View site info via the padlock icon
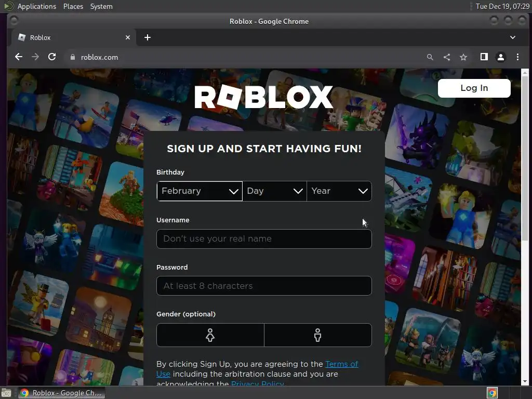 click(72, 57)
